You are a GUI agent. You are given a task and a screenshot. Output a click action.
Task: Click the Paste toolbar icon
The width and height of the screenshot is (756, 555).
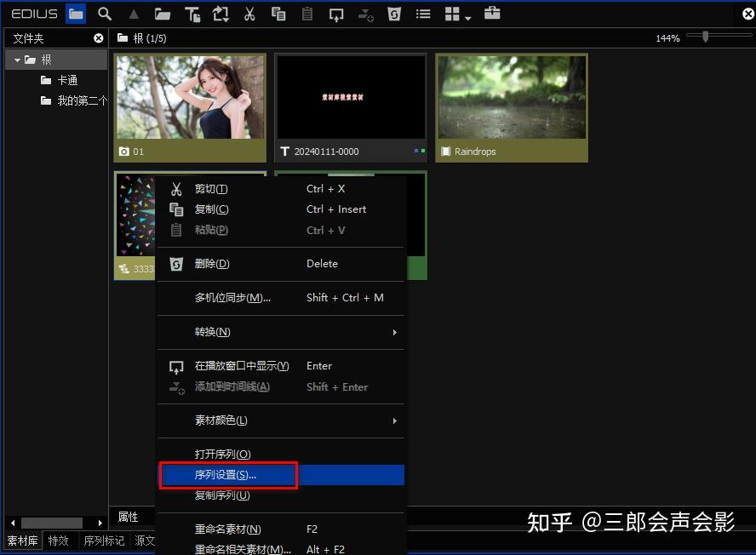click(306, 14)
